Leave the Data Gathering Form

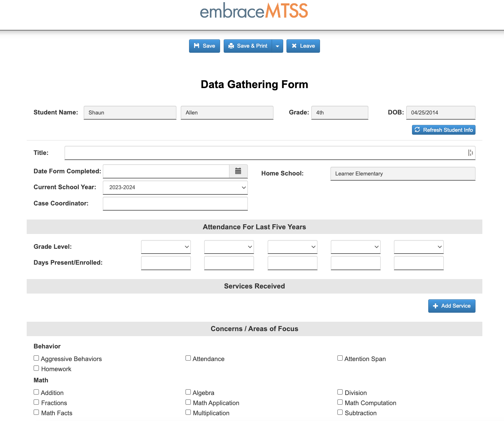(303, 46)
